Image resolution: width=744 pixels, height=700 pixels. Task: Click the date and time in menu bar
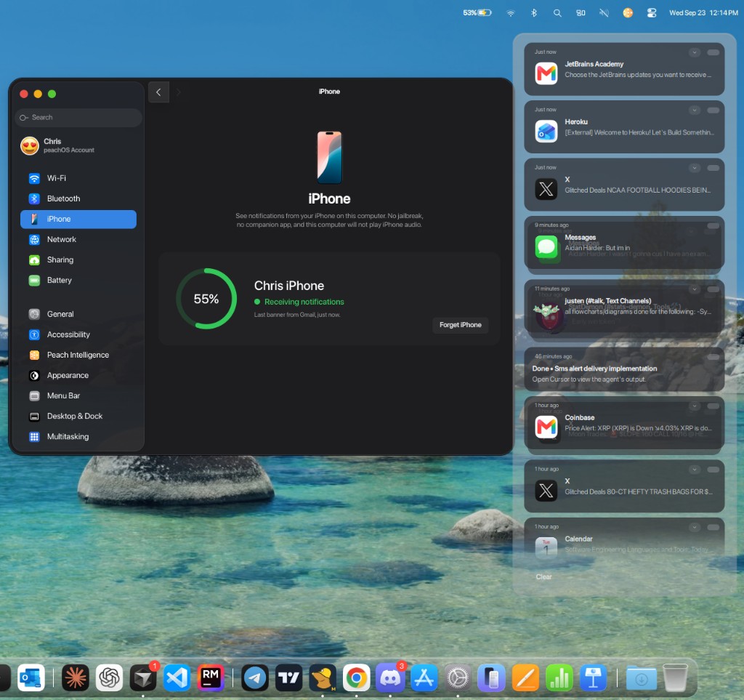[x=703, y=13]
